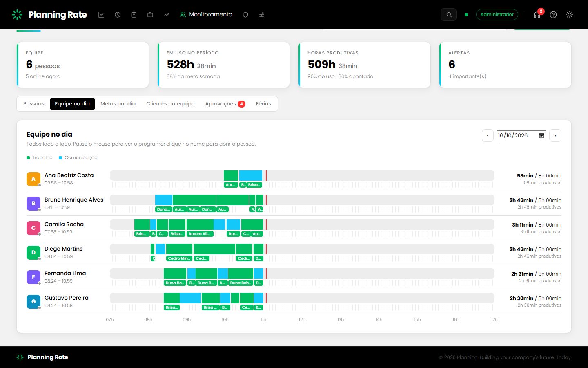The image size is (588, 368).
Task: Go to next day arrow
Action: tap(555, 135)
